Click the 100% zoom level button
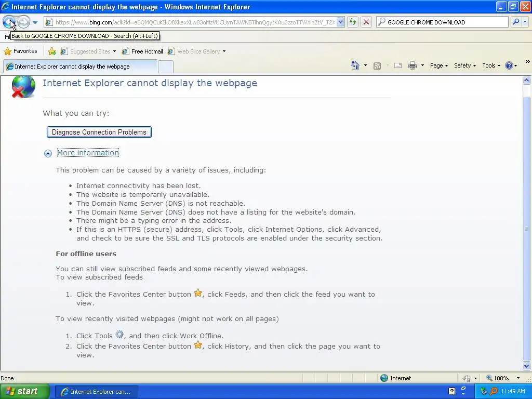532x399 pixels. pyautogui.click(x=497, y=378)
